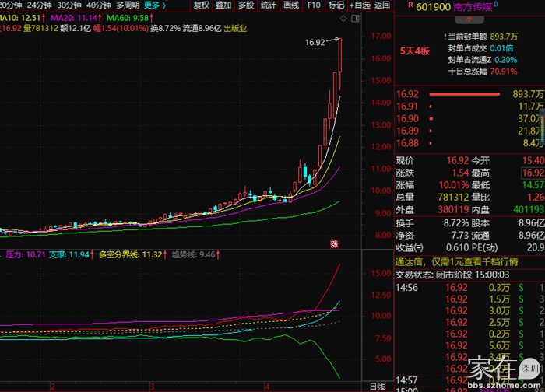The height and width of the screenshot is (392, 545).
Task: Switch chart to 24分钟 period
Action: click(39, 5)
